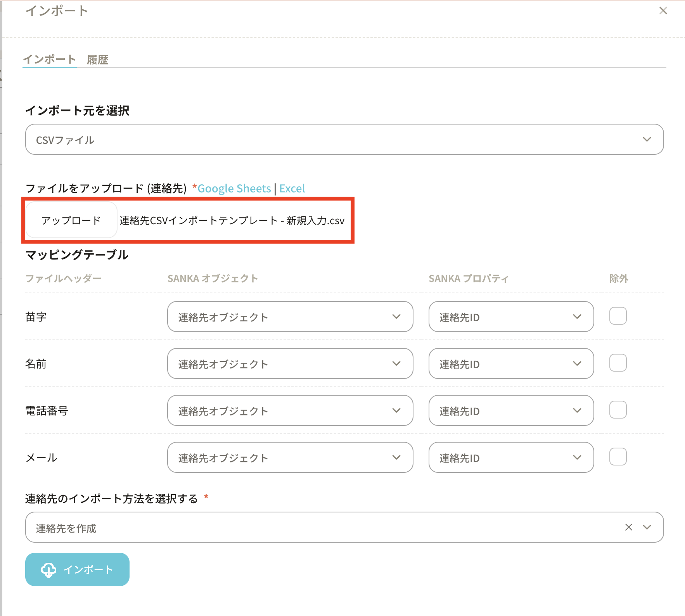Tick the exclude checkbox for メール row
The height and width of the screenshot is (616, 685).
tap(618, 457)
